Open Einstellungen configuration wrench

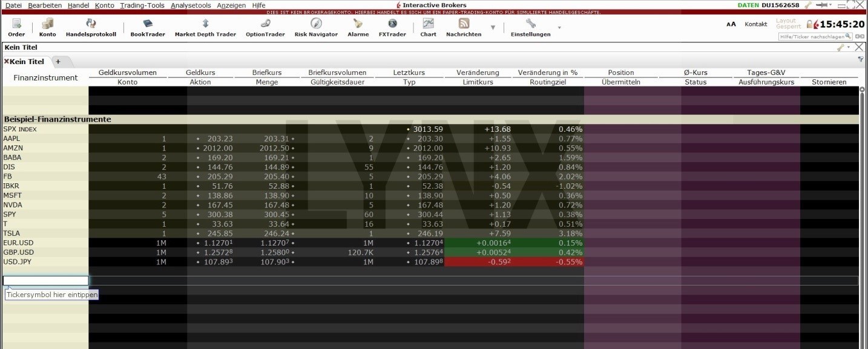coord(531,28)
